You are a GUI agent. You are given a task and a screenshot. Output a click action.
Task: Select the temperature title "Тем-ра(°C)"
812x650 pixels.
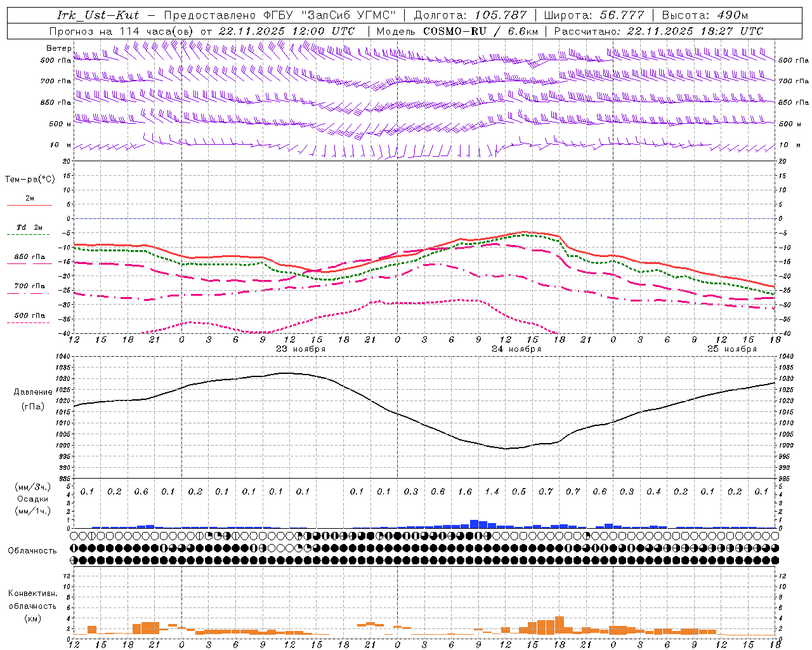[30, 180]
